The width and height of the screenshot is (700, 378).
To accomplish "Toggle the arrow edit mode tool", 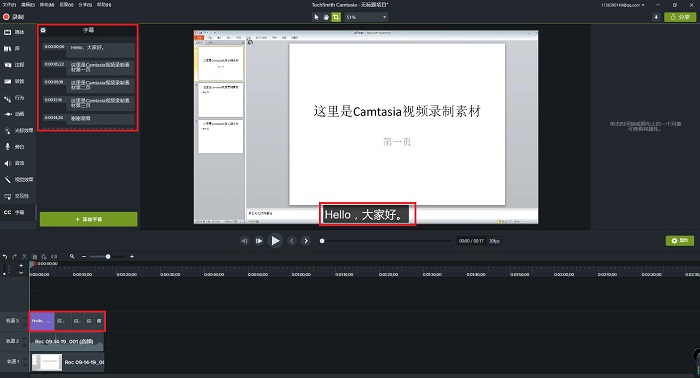I will (x=317, y=17).
